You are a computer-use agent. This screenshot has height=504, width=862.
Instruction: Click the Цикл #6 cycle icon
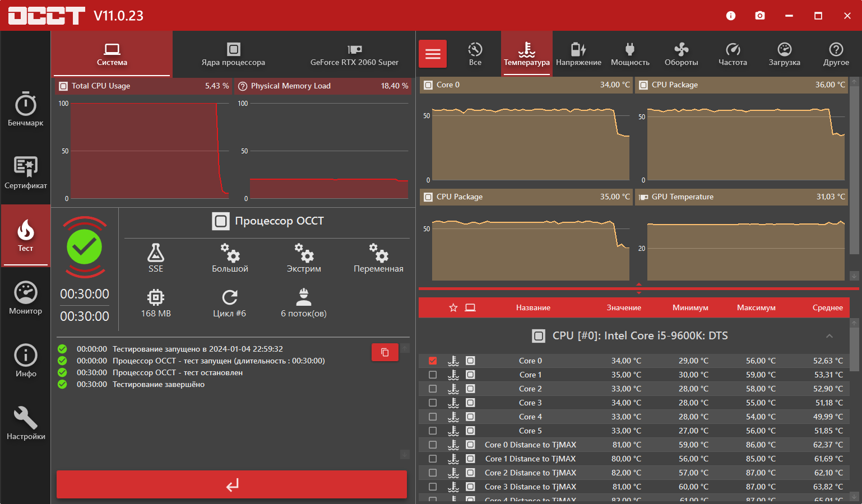point(230,297)
